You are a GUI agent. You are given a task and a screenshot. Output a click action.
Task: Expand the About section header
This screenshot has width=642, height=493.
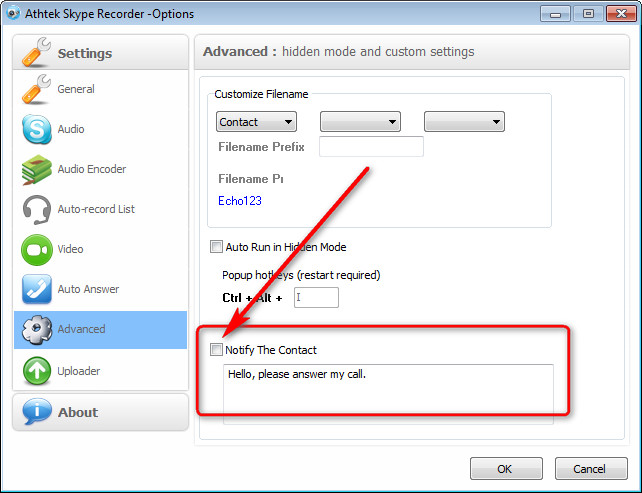point(100,412)
